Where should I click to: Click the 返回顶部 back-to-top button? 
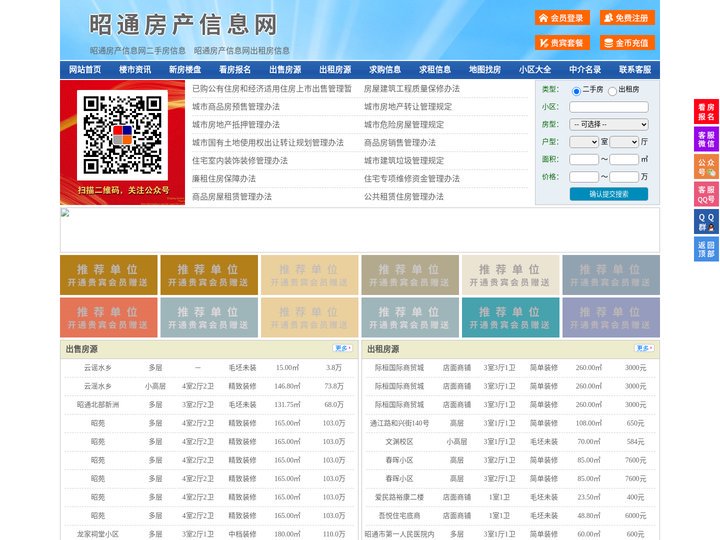[706, 249]
